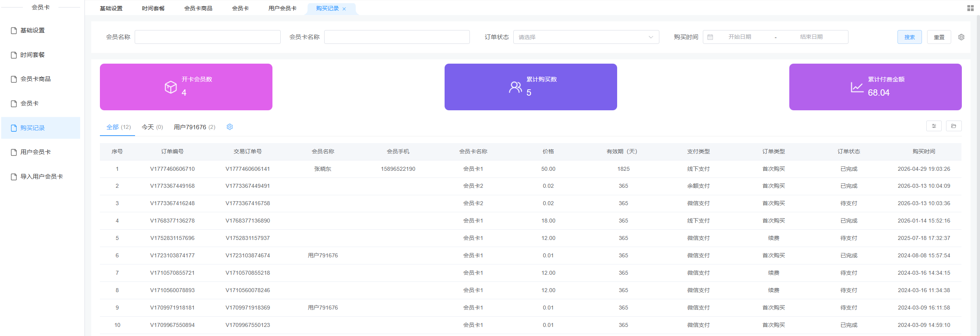Open tab settings gear beside 用户791676

click(230, 127)
